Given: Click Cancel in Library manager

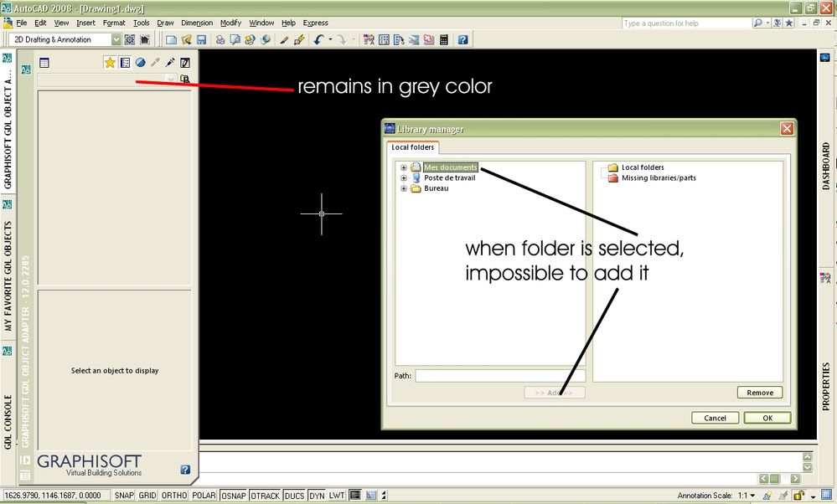Looking at the screenshot, I should click(715, 418).
